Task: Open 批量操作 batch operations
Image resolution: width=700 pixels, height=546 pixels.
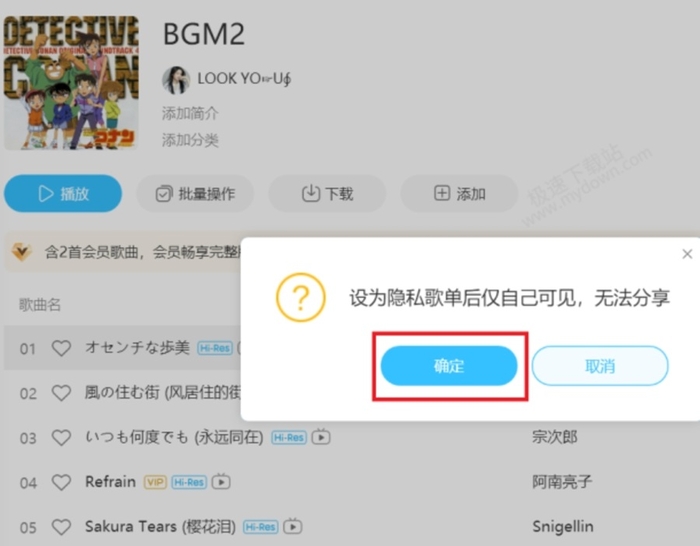Action: coord(195,193)
